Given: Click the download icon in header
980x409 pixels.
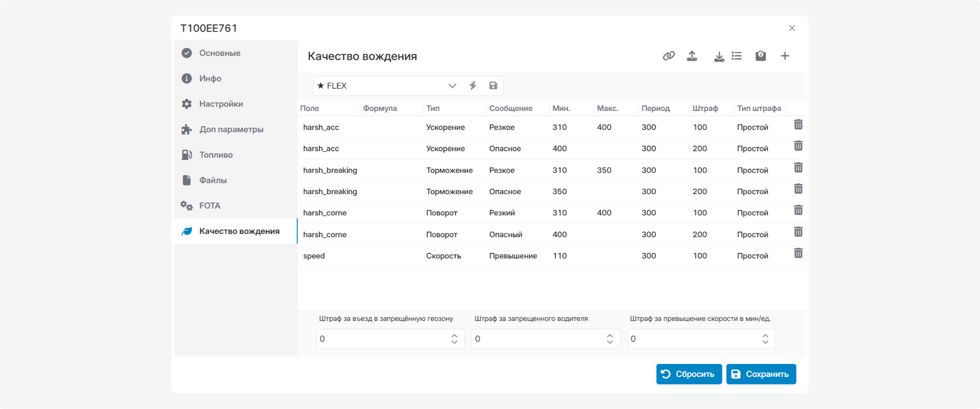Looking at the screenshot, I should click(x=719, y=57).
